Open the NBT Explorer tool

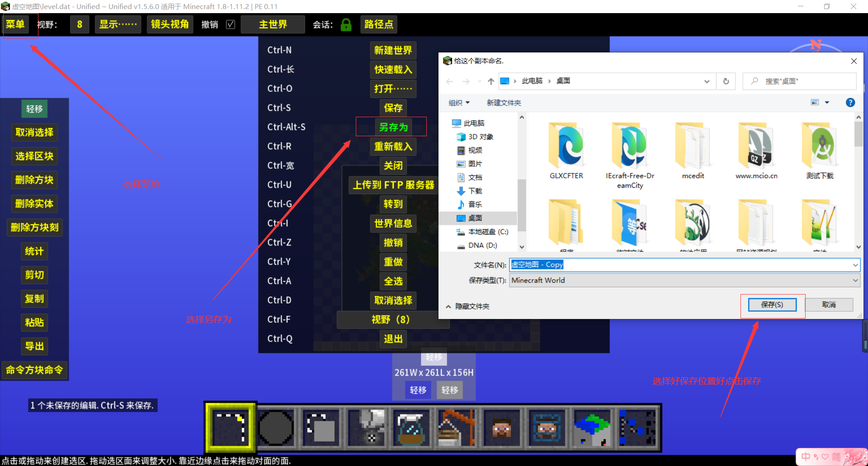click(637, 428)
